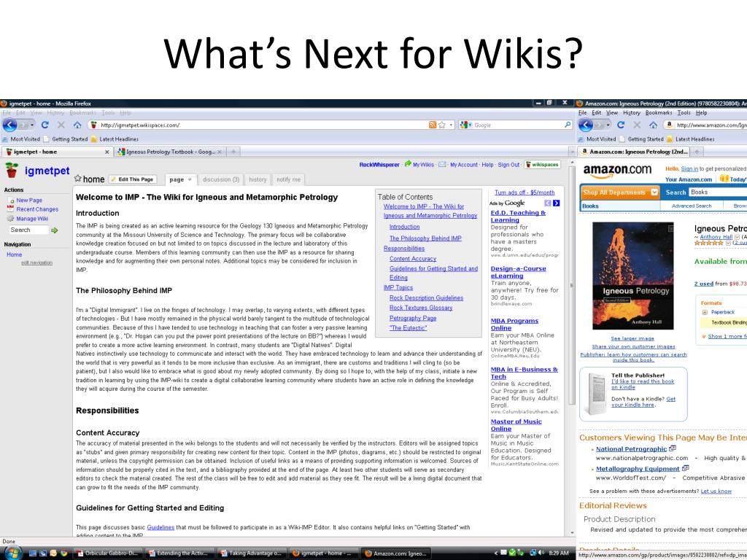
Task: Click See larger image link on Amazon
Action: (632, 338)
